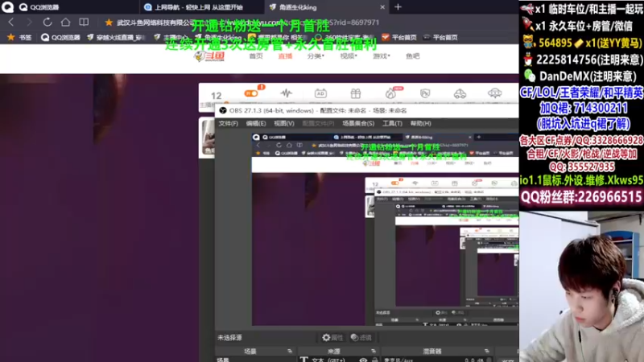This screenshot has height=362, width=644.
Task: Open 主播中心 bookmark
Action: [x=171, y=37]
